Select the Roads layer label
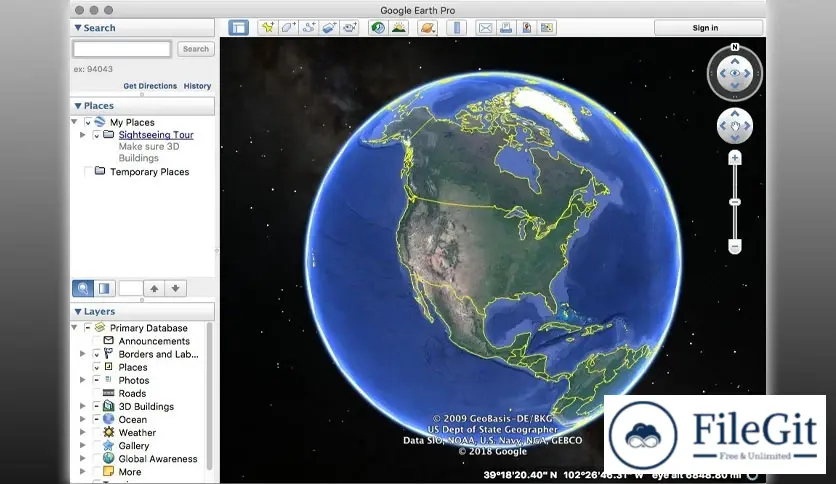Image resolution: width=836 pixels, height=484 pixels. [x=132, y=393]
